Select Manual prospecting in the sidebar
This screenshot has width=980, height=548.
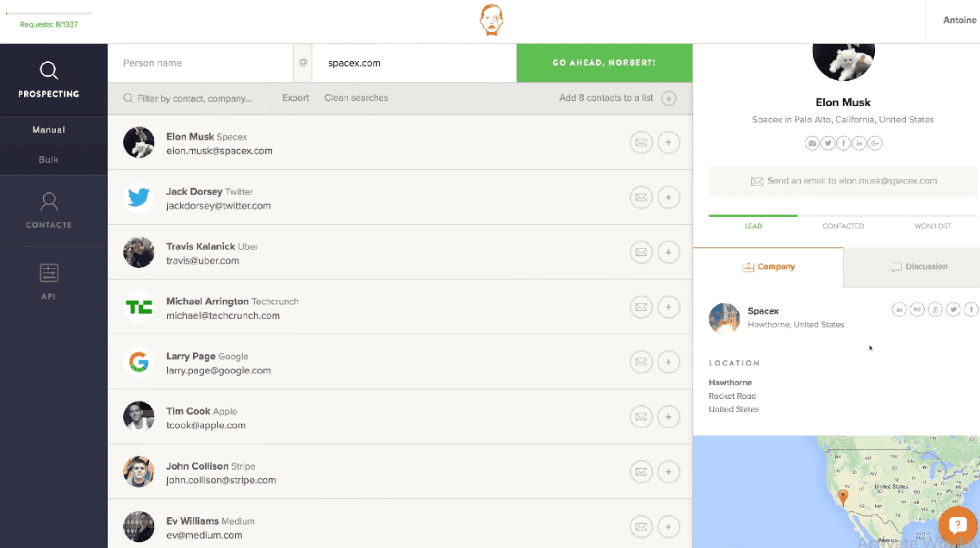pos(49,130)
